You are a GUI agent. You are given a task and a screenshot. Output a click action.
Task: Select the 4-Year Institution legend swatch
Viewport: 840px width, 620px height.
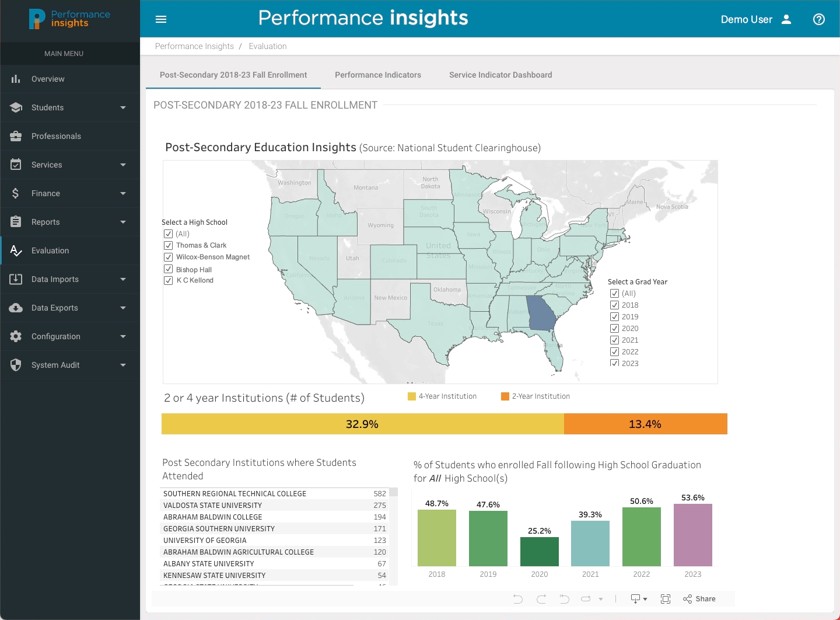point(412,396)
